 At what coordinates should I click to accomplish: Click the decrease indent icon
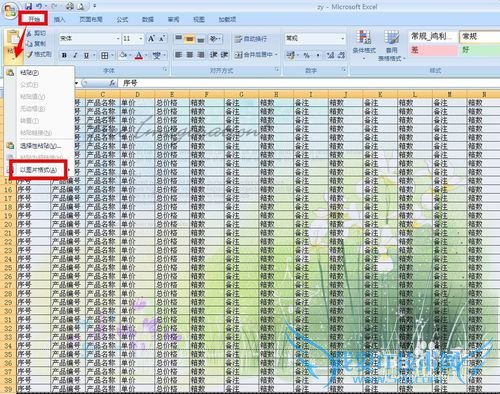click(x=214, y=55)
